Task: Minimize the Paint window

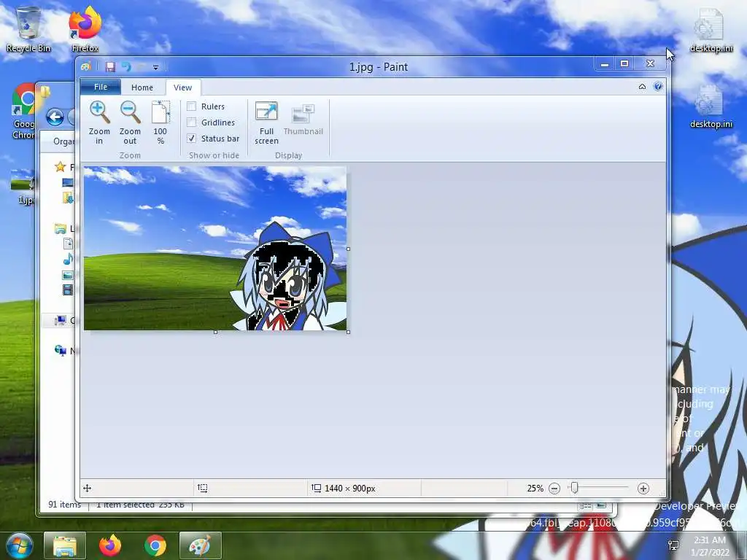Action: pos(605,64)
